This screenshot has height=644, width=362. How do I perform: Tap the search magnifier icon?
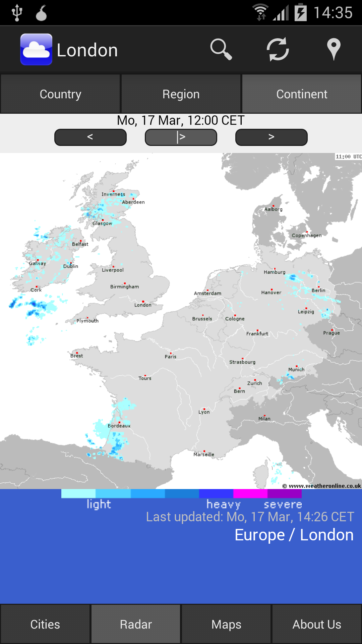pyautogui.click(x=221, y=50)
